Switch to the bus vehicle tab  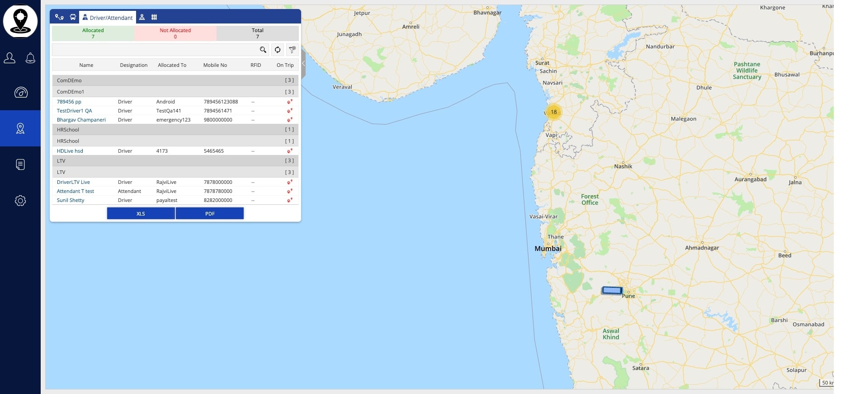tap(73, 17)
